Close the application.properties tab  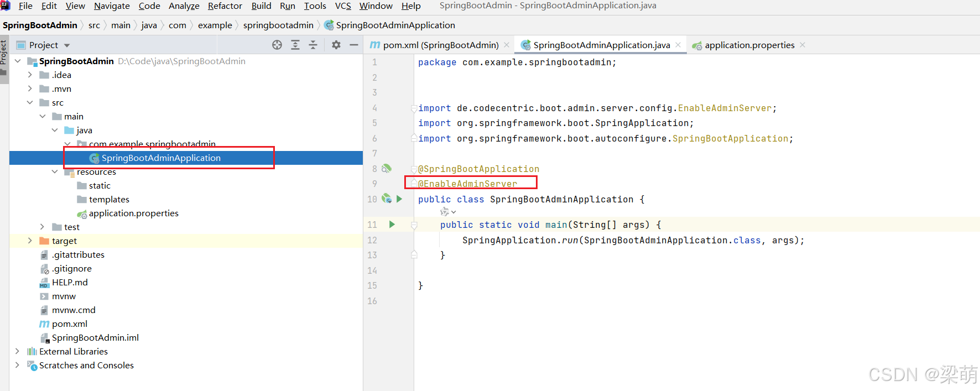pyautogui.click(x=802, y=45)
